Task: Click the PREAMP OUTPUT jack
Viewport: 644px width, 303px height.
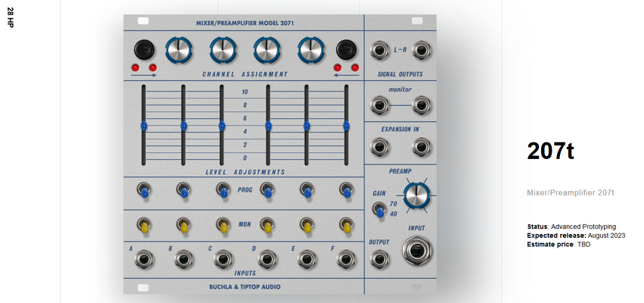Action: tap(379, 259)
